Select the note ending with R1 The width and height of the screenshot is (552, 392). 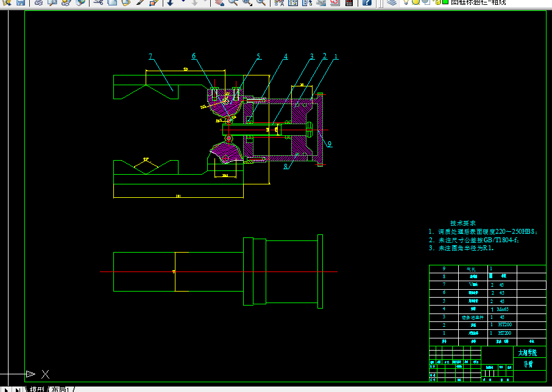(461, 248)
